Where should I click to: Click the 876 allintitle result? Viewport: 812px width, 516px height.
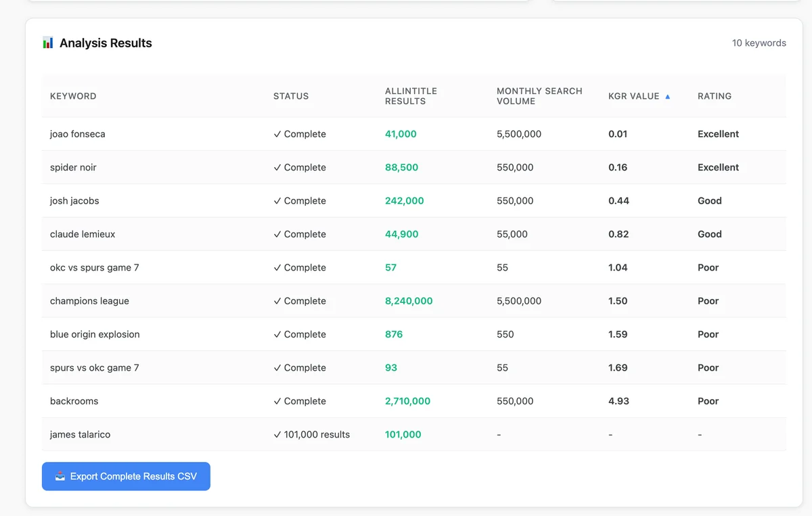394,334
